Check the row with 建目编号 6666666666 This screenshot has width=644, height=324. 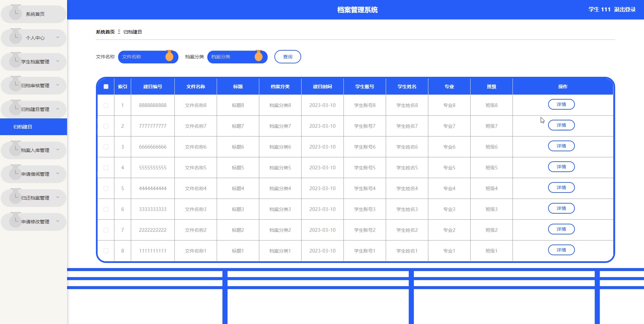point(106,147)
